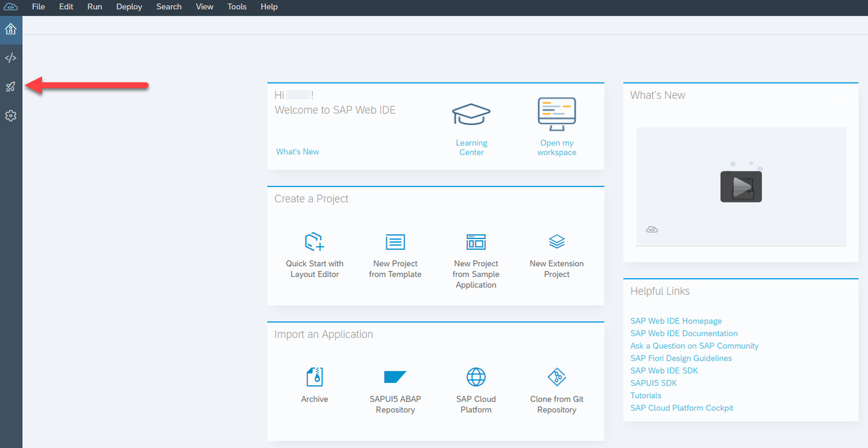Image resolution: width=868 pixels, height=448 pixels.
Task: Click the New Extension Project layers icon
Action: [557, 242]
